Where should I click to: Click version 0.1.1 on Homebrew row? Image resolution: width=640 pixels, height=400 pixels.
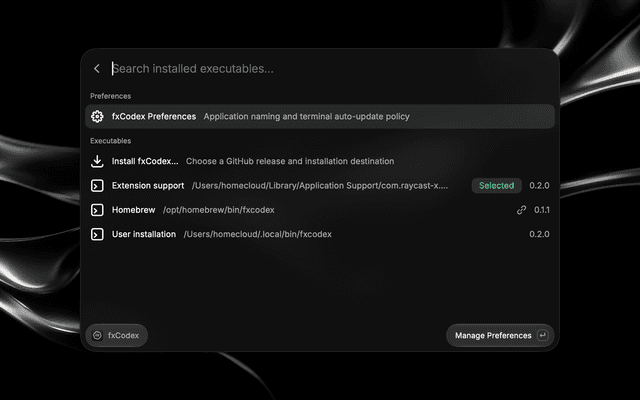coord(542,210)
